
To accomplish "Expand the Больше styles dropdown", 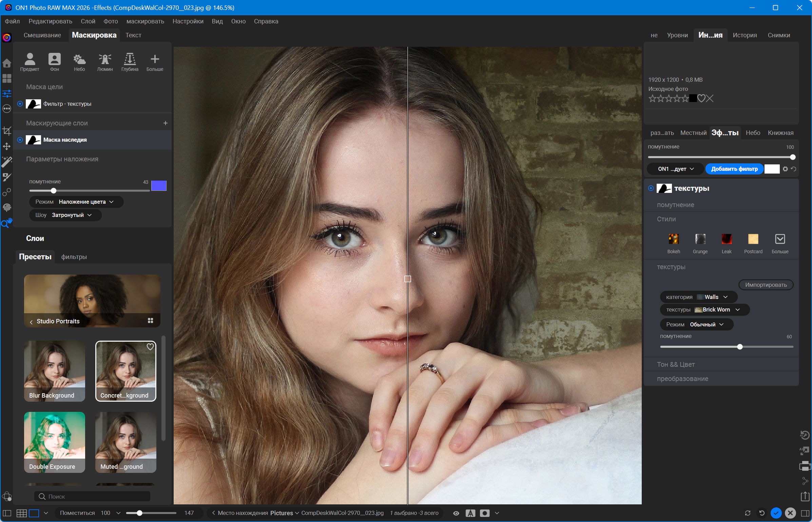I will pyautogui.click(x=780, y=243).
